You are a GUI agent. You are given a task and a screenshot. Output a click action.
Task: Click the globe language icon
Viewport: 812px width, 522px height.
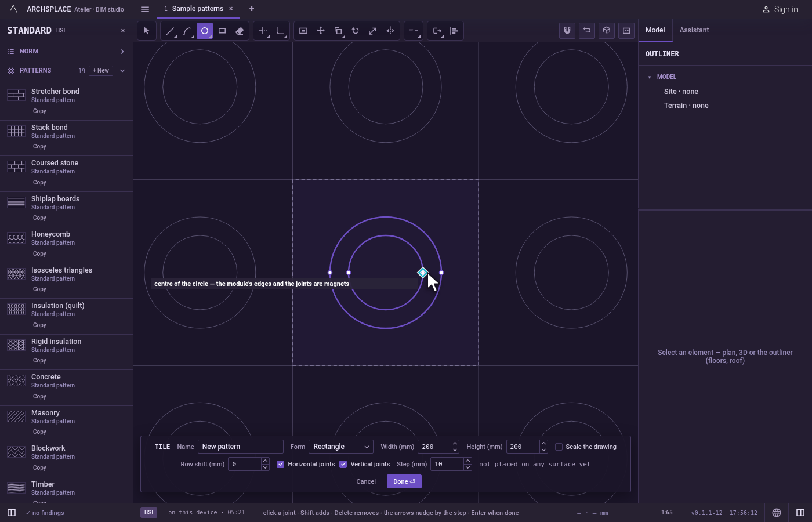(777, 513)
